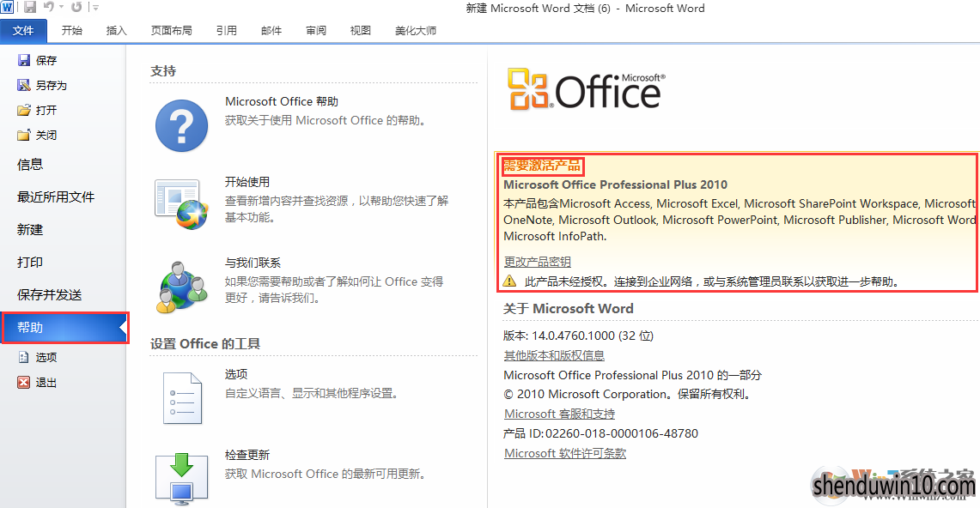980x508 pixels.
Task: Switch to the 页面布局 ribbon tab
Action: 171,31
